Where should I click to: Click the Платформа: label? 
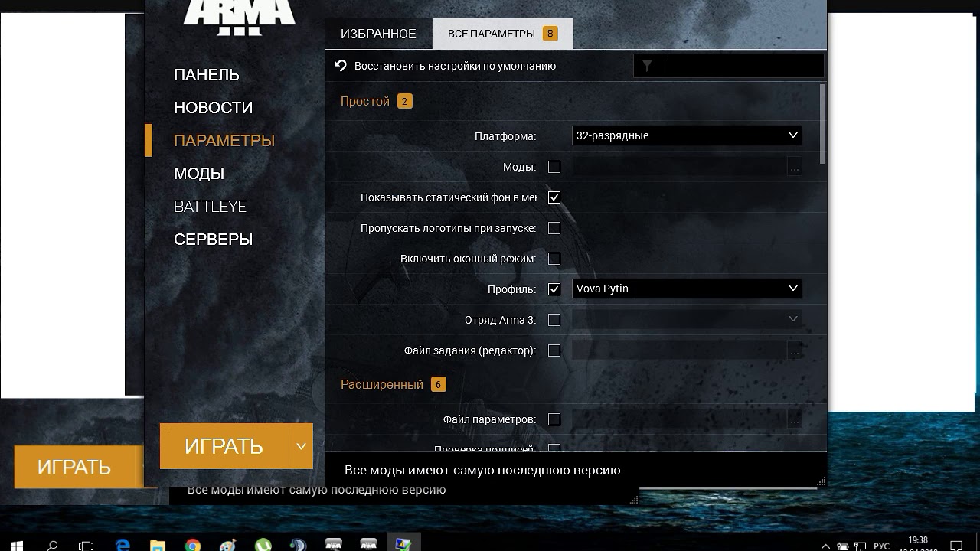[x=505, y=136]
